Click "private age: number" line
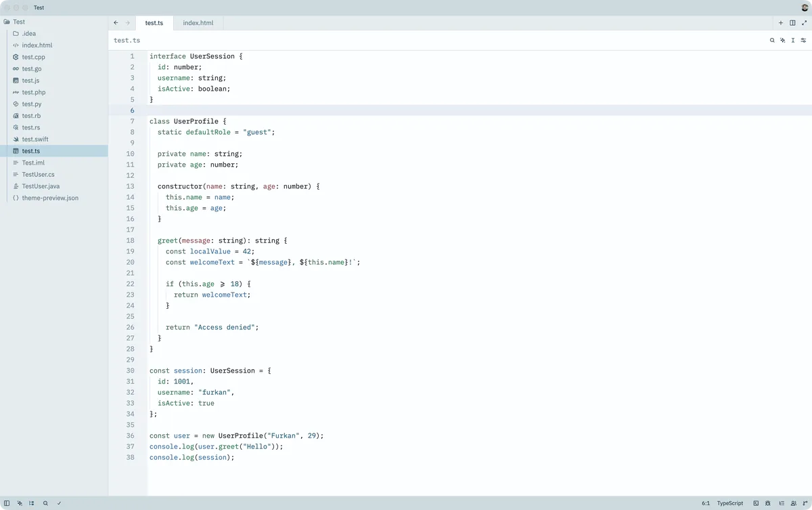Image resolution: width=812 pixels, height=510 pixels. (x=198, y=165)
